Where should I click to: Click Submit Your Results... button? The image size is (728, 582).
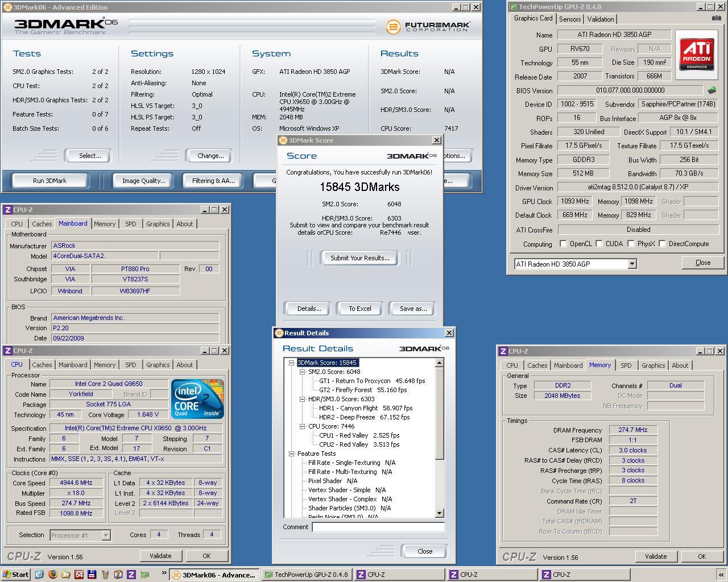360,258
